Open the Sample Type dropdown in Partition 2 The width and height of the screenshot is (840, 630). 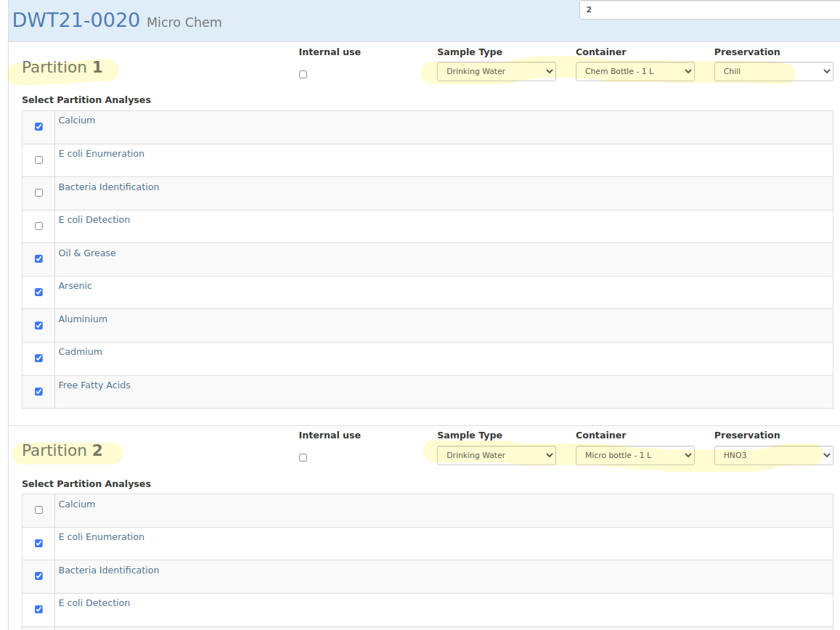pos(496,455)
